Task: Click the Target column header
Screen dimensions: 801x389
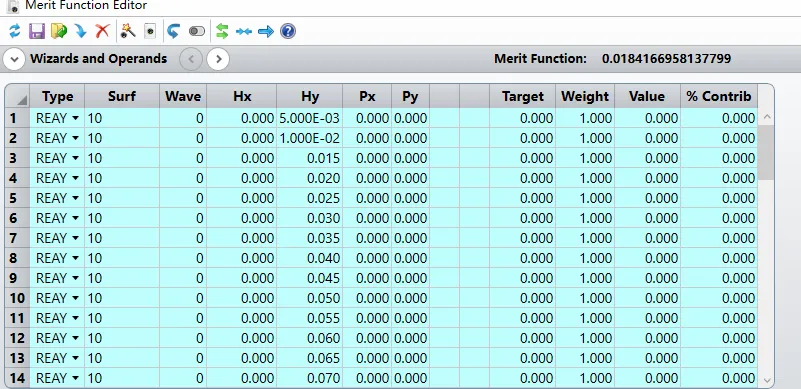Action: click(523, 97)
